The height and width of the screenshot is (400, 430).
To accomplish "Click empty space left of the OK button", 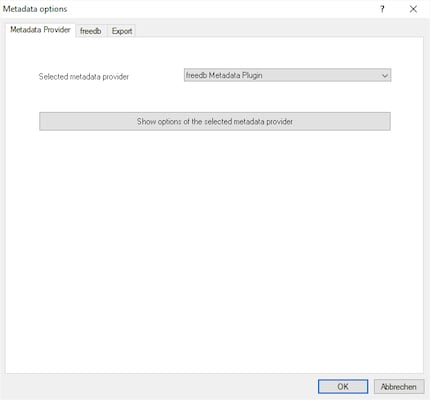I will click(x=160, y=387).
